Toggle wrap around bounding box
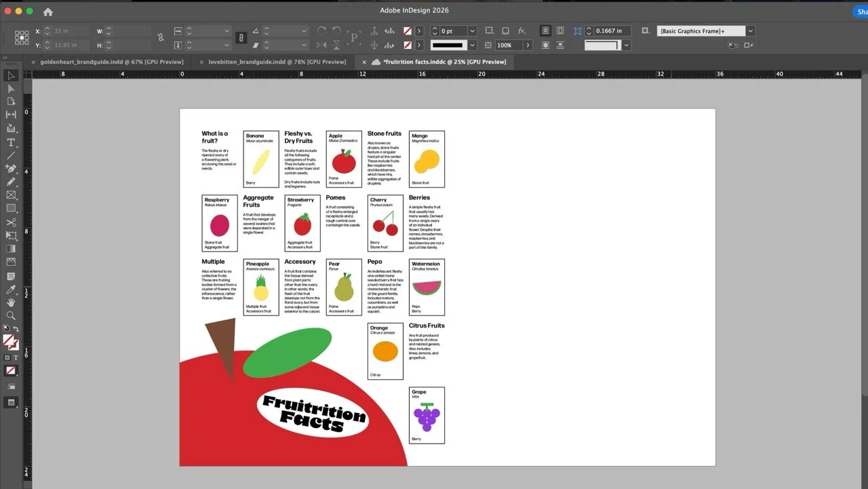Screen dimensions: 868x489 click(x=560, y=31)
